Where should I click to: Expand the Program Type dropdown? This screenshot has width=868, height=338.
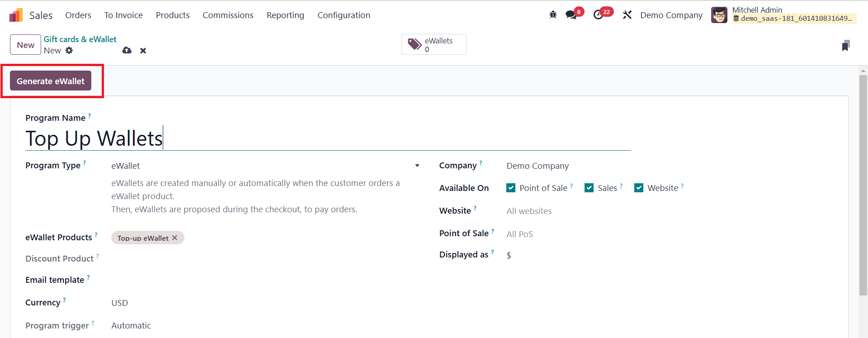click(417, 166)
